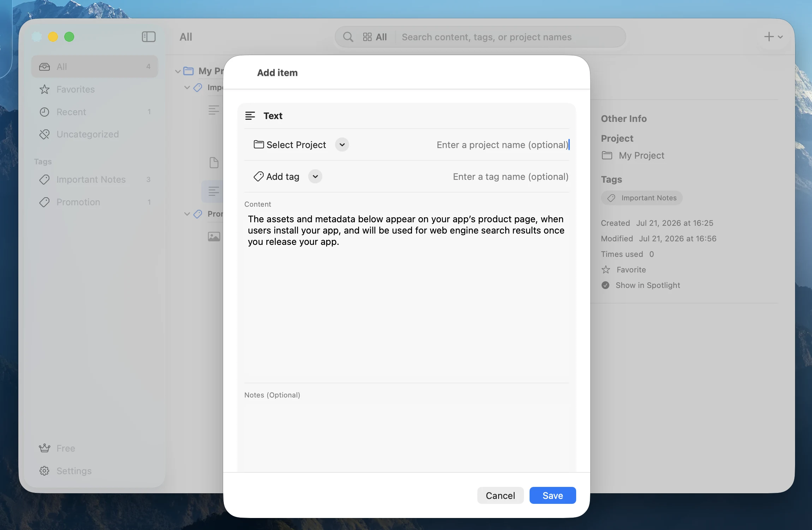Click the search magnifier icon
Screen dimensions: 812x530
click(348, 37)
